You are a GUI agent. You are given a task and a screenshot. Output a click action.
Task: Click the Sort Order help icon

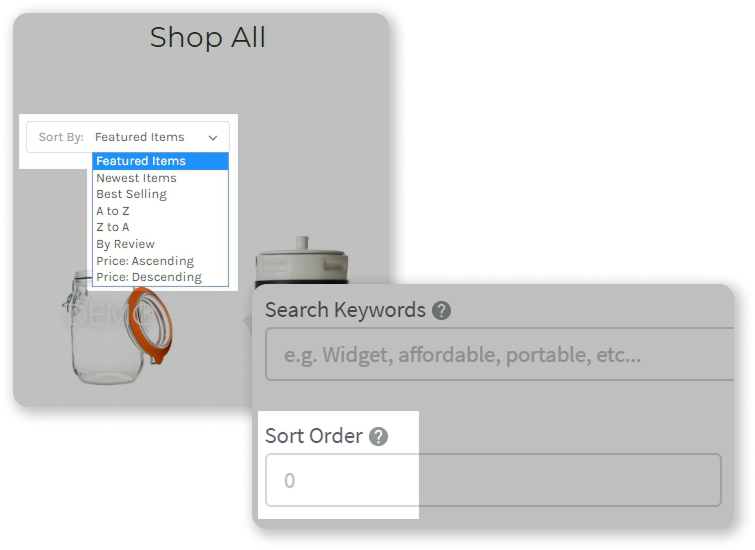tap(378, 437)
